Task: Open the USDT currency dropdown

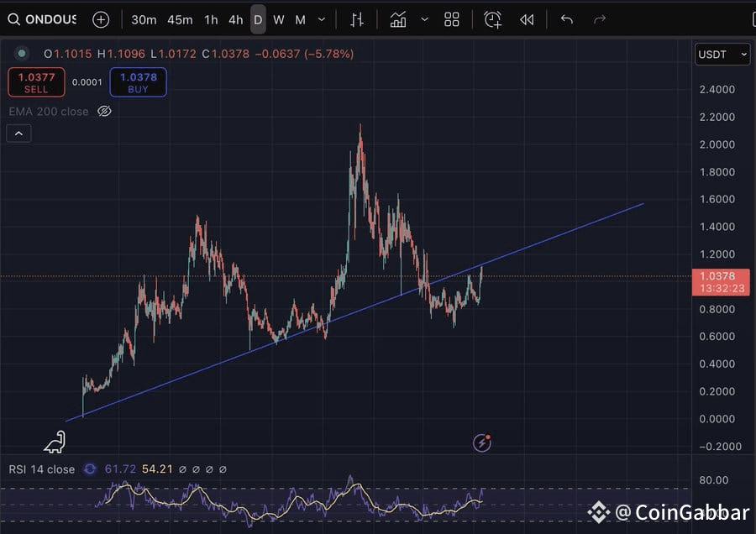Action: pyautogui.click(x=722, y=55)
